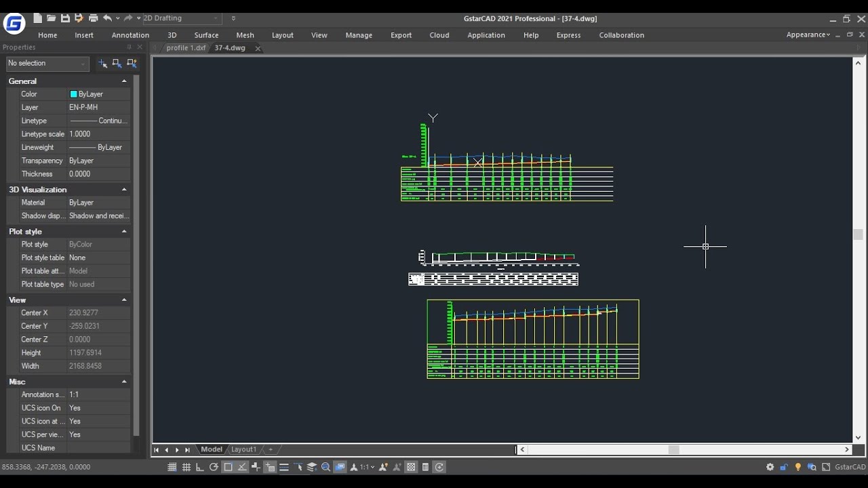Screen dimensions: 868x488
Task: Click the horizontal scrollbar thumb of drawing area
Action: click(673, 449)
